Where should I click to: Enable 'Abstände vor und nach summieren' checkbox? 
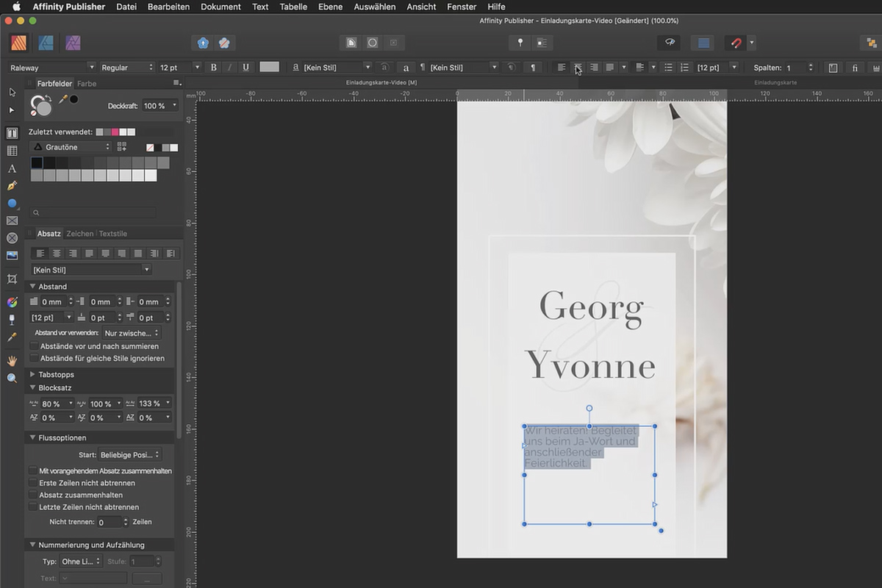(x=34, y=346)
